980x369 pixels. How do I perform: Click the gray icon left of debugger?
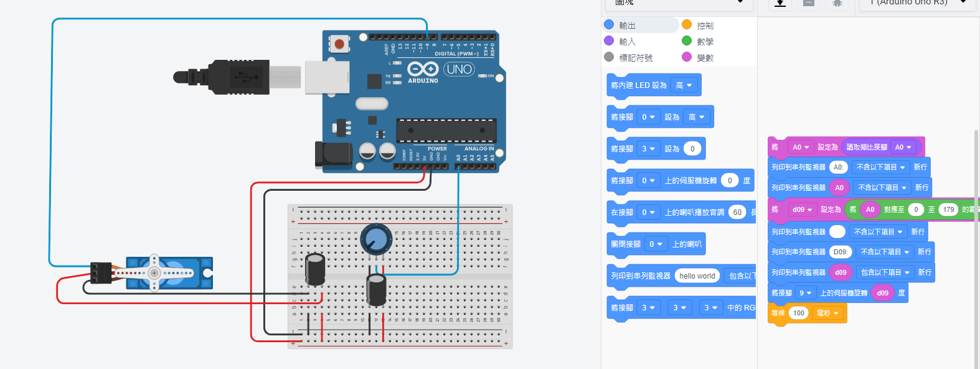[x=808, y=3]
